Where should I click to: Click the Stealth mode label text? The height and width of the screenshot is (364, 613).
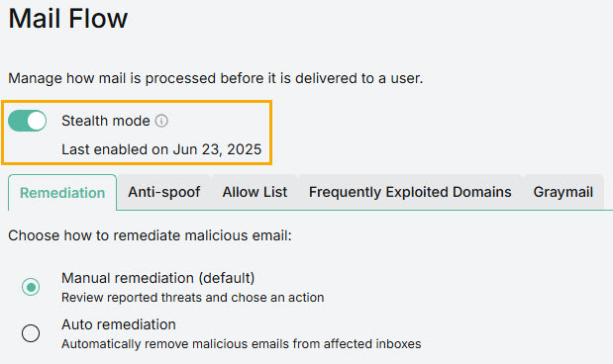point(106,121)
